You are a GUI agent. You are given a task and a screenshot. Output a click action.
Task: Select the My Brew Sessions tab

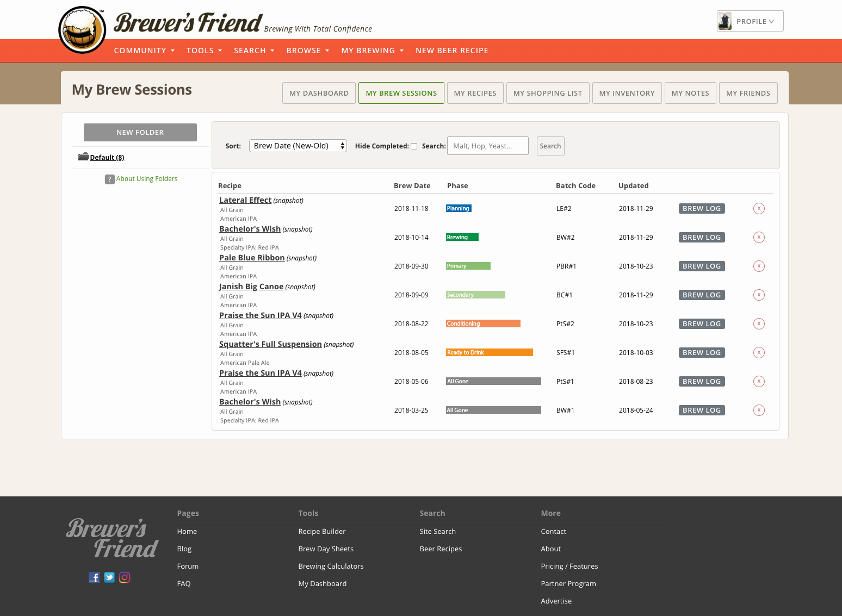point(401,93)
